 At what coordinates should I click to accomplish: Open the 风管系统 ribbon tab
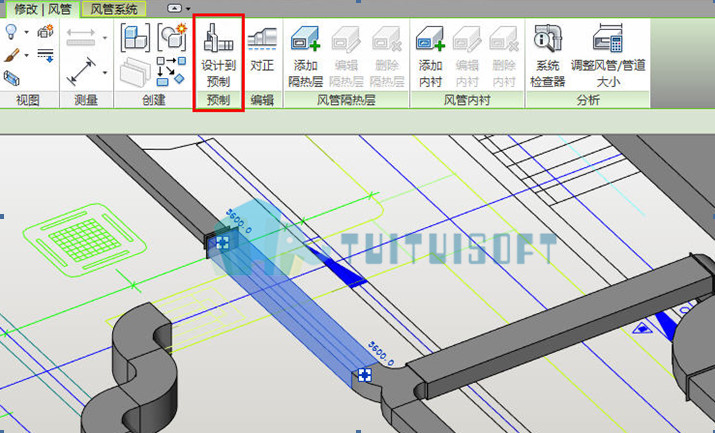114,9
